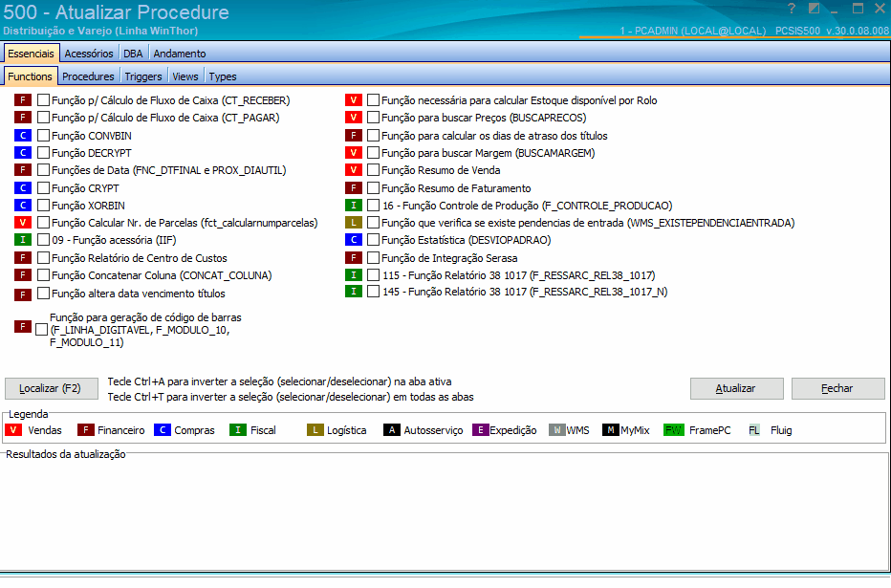Click inside Resultados da atualização box
Image resolution: width=891 pixels, height=588 pixels.
[445, 513]
